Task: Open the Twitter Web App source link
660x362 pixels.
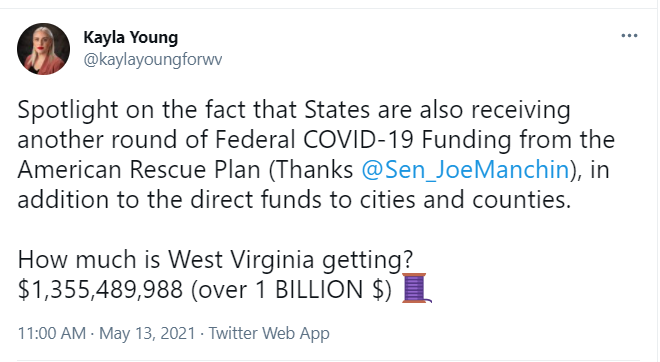Action: click(269, 333)
